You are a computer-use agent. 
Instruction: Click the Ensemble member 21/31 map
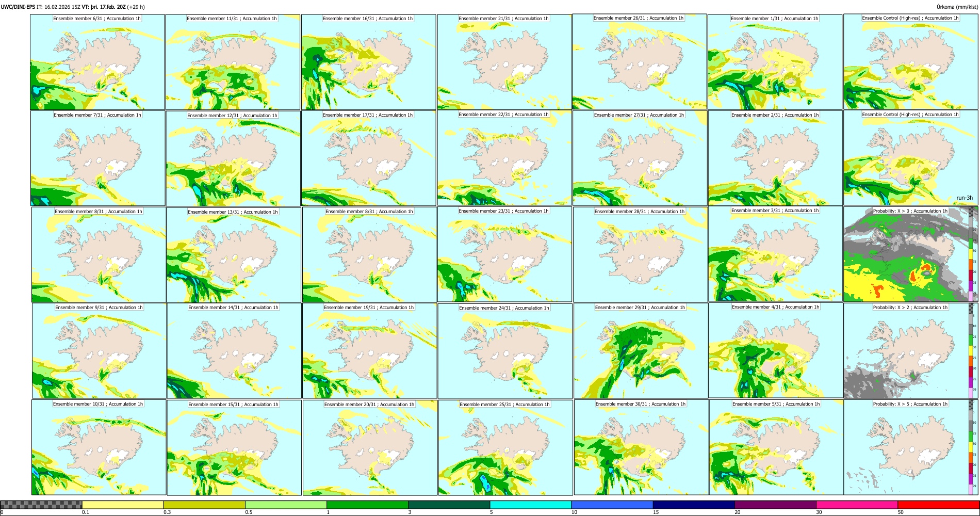(x=504, y=62)
